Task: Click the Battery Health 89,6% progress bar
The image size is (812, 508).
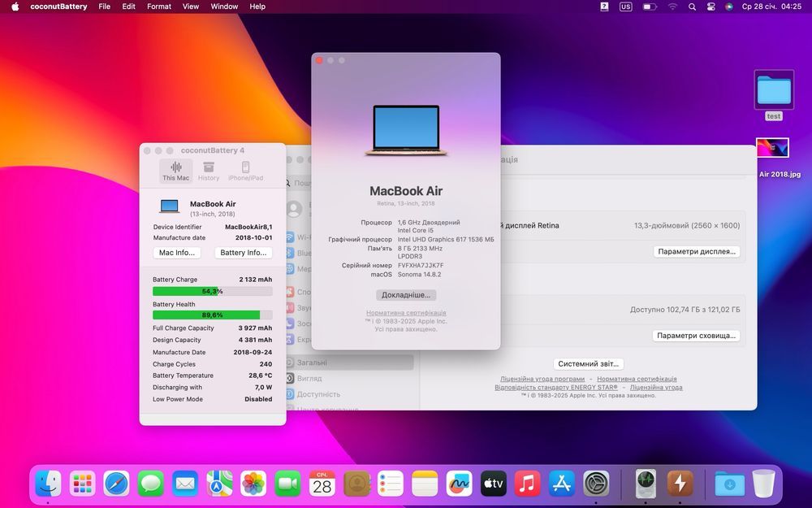Action: 212,315
